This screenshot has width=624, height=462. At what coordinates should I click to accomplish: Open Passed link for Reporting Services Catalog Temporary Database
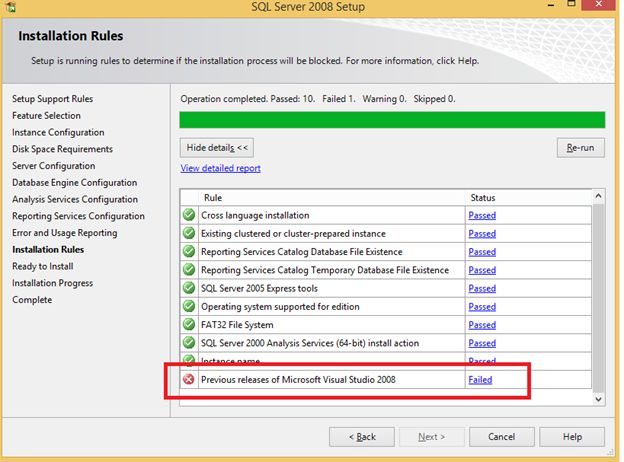(482, 270)
